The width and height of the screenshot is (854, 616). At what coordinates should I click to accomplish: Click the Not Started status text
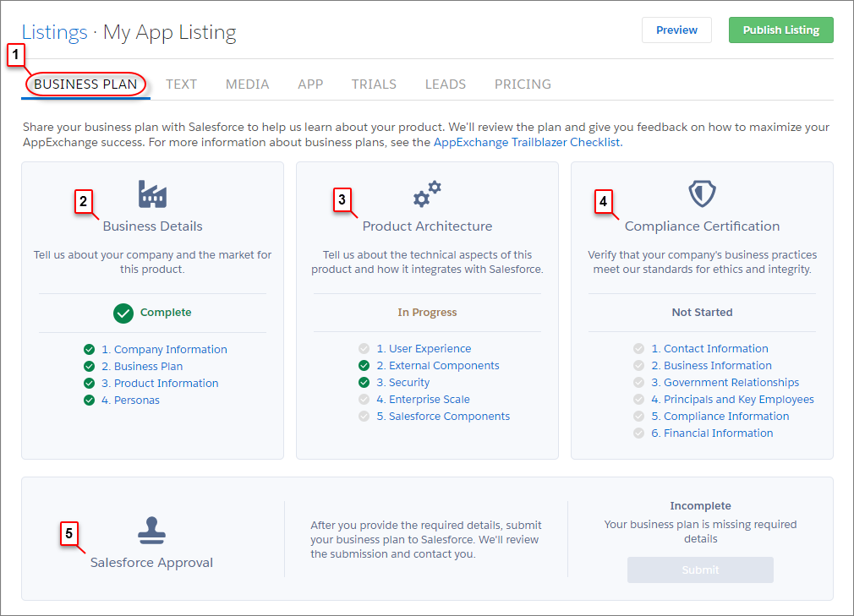702,312
